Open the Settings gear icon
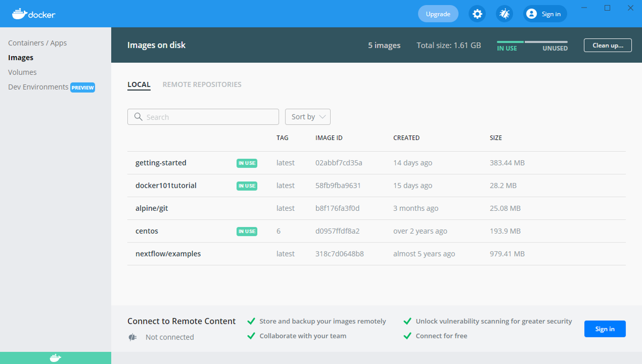642x364 pixels. click(x=477, y=14)
